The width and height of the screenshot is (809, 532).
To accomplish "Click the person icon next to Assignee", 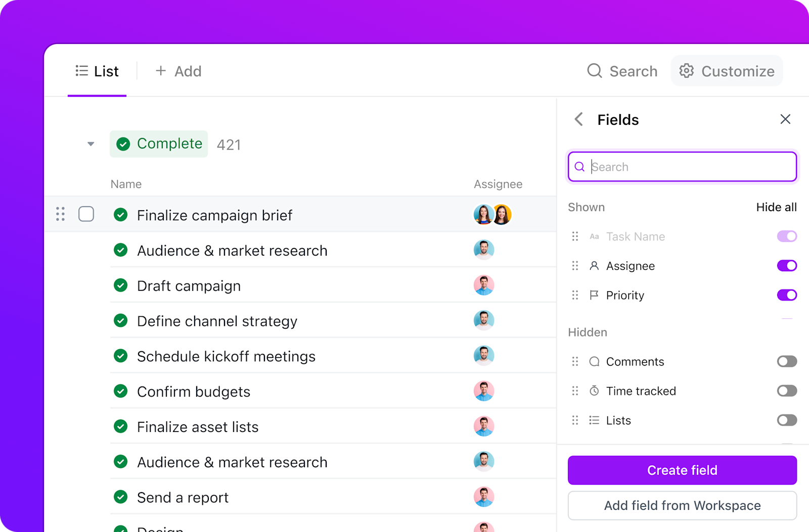I will tap(594, 265).
